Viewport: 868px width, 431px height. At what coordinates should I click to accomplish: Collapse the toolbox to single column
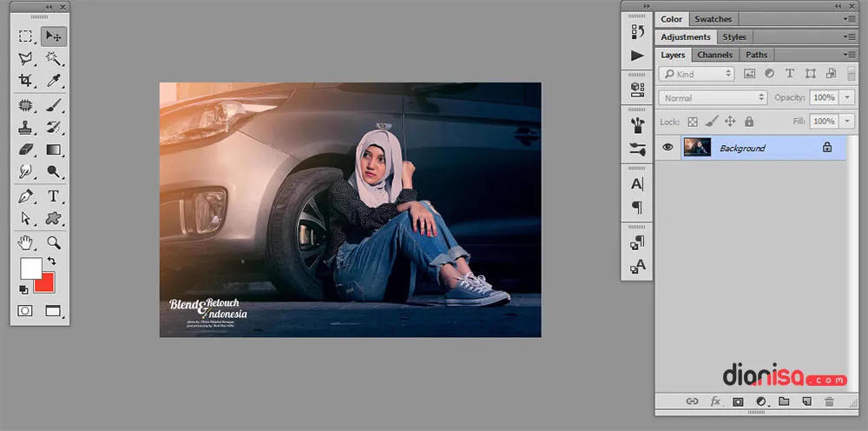(49, 7)
